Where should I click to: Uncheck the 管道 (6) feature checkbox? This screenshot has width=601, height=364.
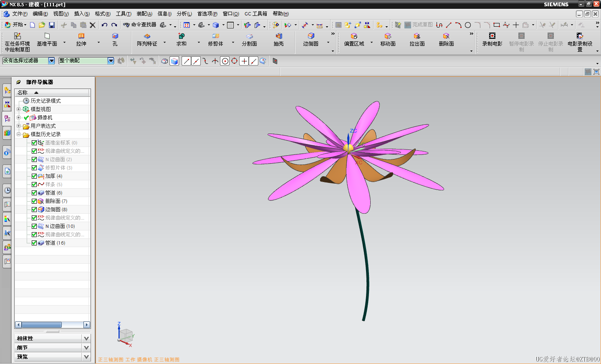pos(34,193)
